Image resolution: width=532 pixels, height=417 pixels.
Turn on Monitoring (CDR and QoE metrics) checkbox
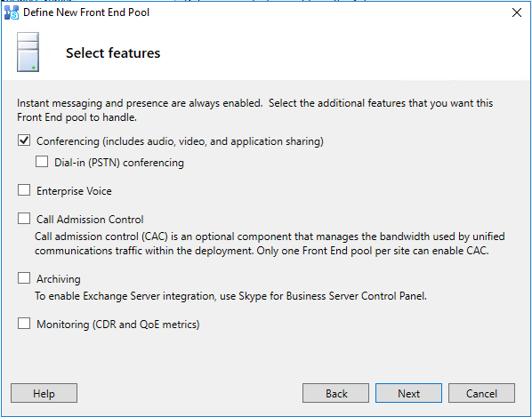tap(24, 324)
